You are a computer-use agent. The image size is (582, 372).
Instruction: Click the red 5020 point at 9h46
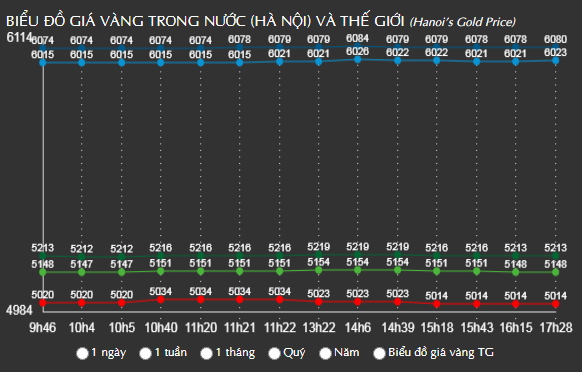coord(43,303)
